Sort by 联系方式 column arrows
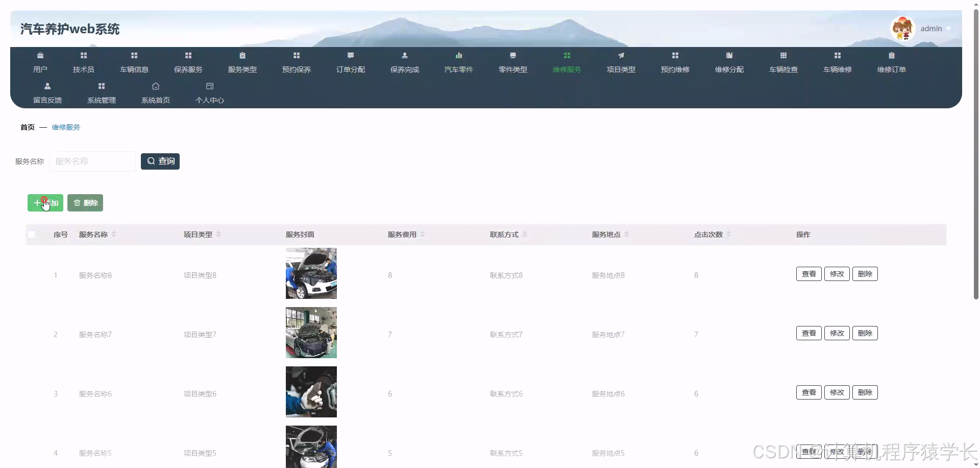Screen dimensions: 980x468 click(x=525, y=234)
